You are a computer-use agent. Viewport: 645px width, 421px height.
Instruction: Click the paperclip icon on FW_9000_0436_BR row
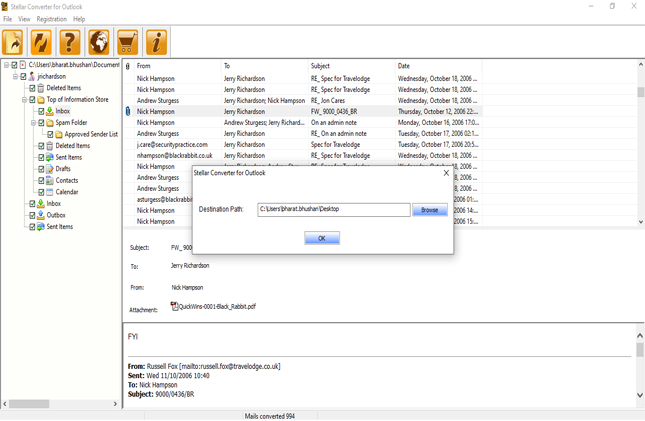[128, 111]
